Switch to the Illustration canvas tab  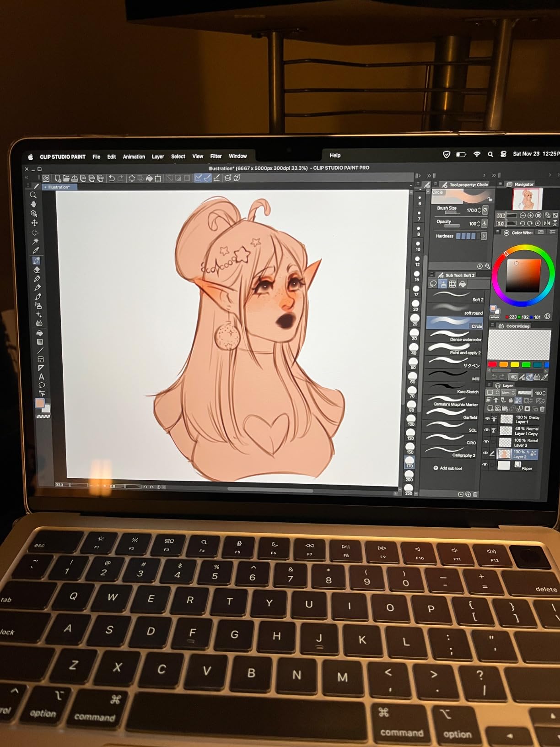[x=59, y=187]
